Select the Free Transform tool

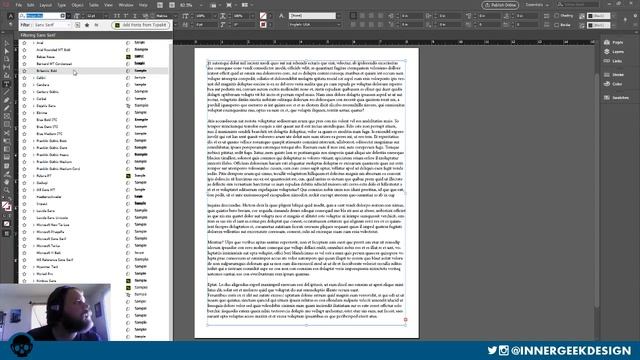coord(7,141)
